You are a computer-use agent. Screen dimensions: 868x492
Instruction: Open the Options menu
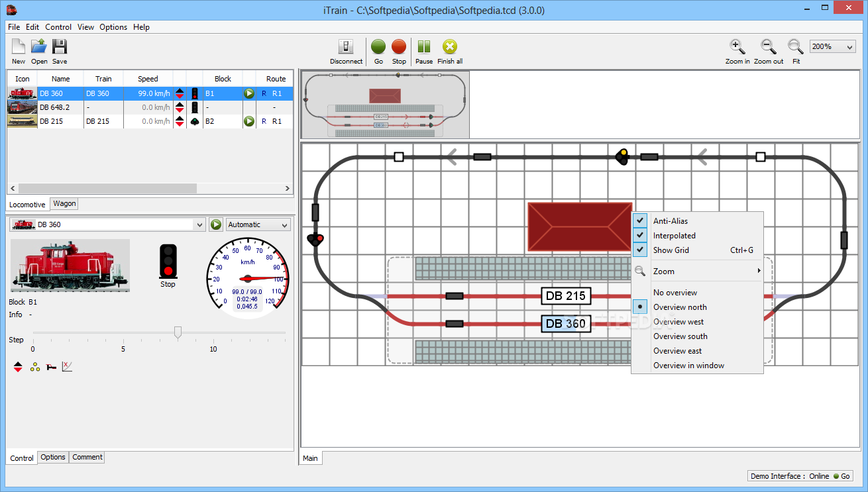click(113, 27)
